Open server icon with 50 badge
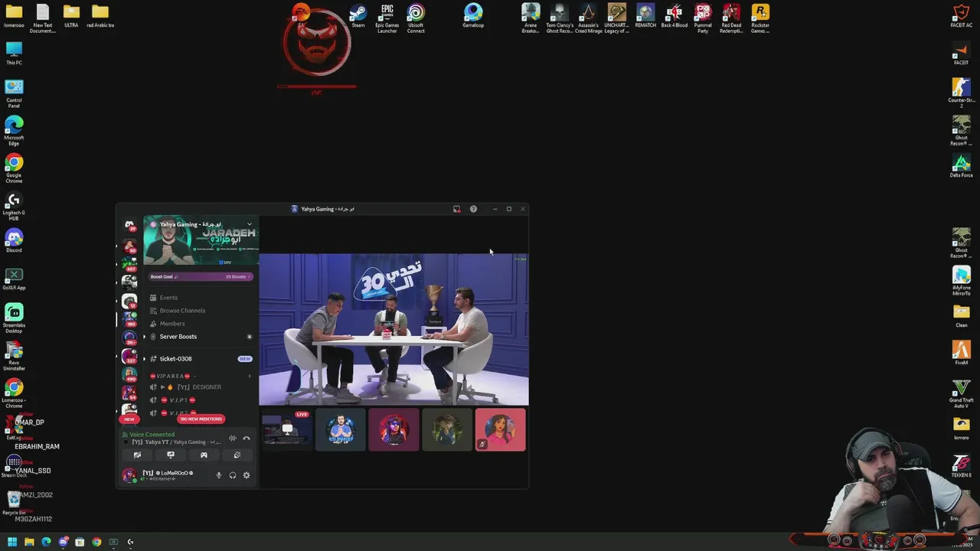Image resolution: width=980 pixels, height=551 pixels. coord(129,245)
